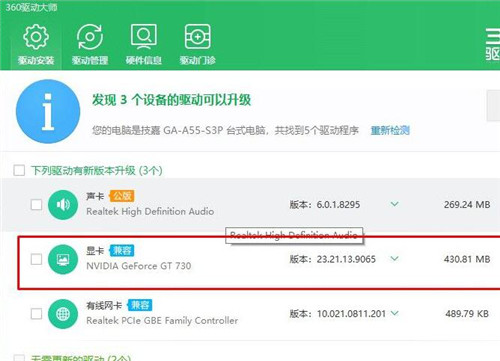The image size is (500, 361).
Task: Select the 硬件信息 tab label
Action: pos(144,60)
